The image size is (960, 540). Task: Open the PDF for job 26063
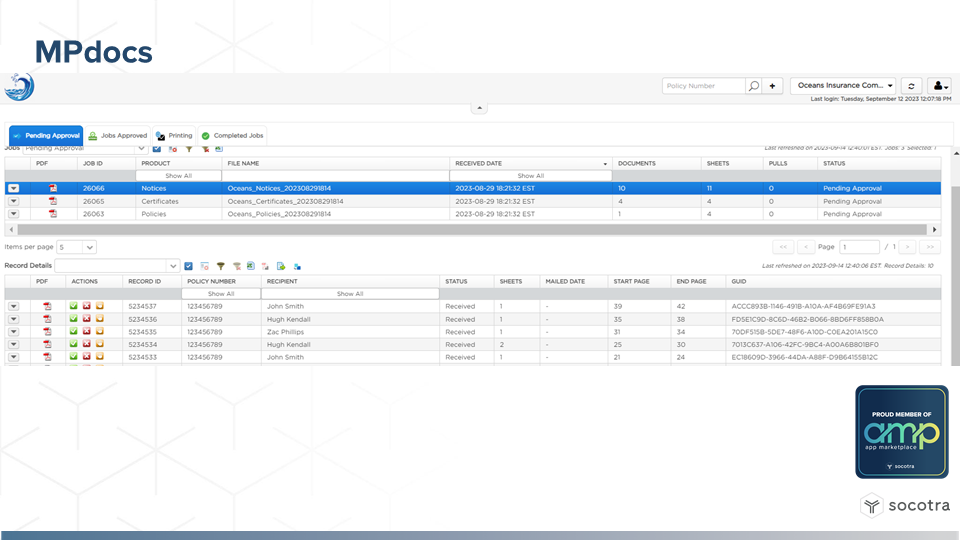[53, 214]
